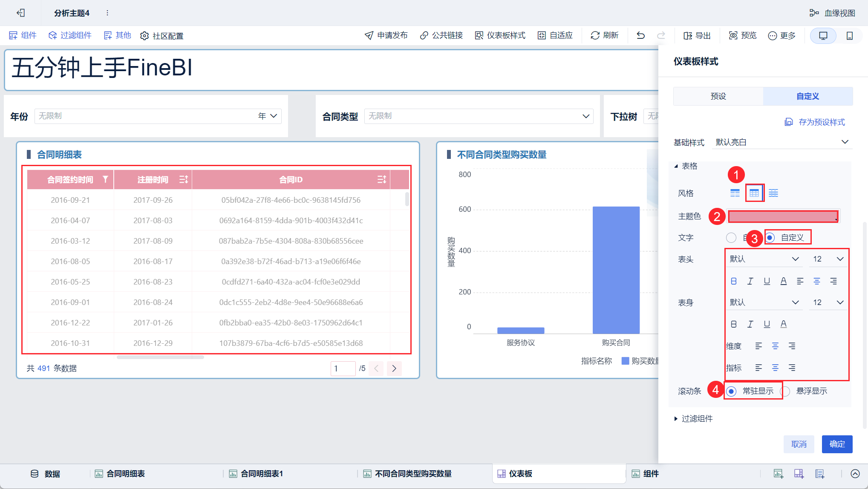The image size is (868, 489).
Task: Select the 自定义 tab in the style panel
Action: tap(808, 96)
